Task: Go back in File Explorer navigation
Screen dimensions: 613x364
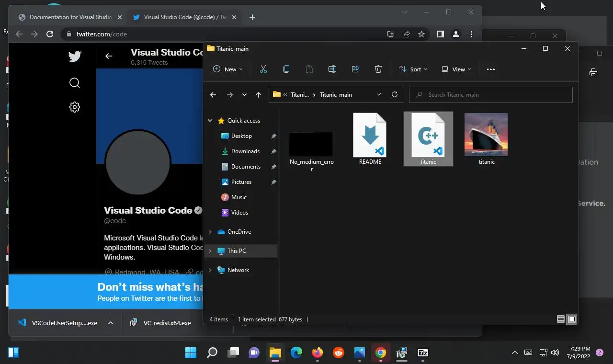Action: coord(213,95)
